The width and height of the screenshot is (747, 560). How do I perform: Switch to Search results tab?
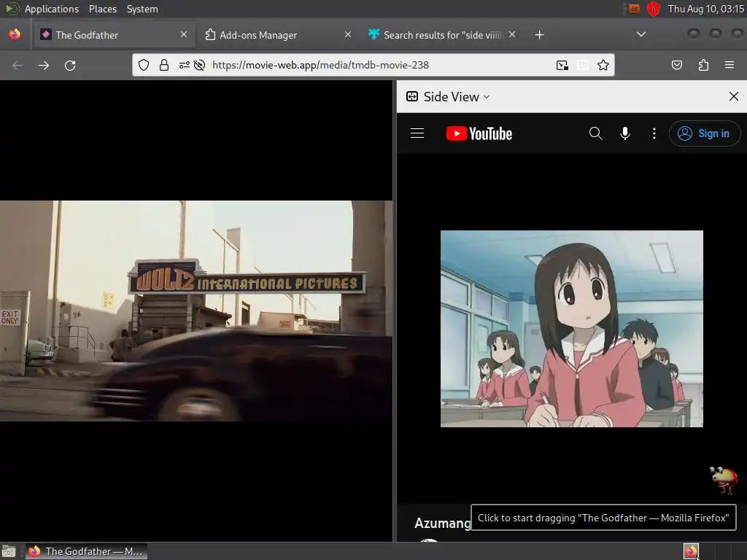[442, 35]
